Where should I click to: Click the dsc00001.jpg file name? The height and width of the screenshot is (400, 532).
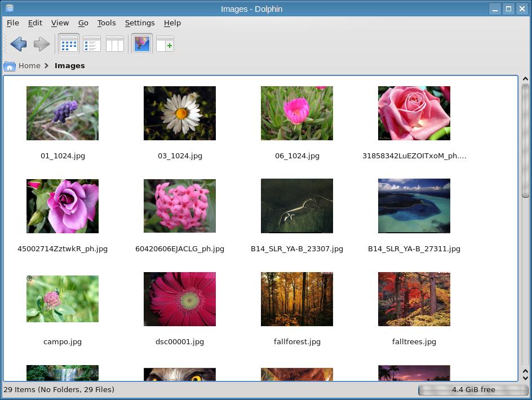coord(180,341)
